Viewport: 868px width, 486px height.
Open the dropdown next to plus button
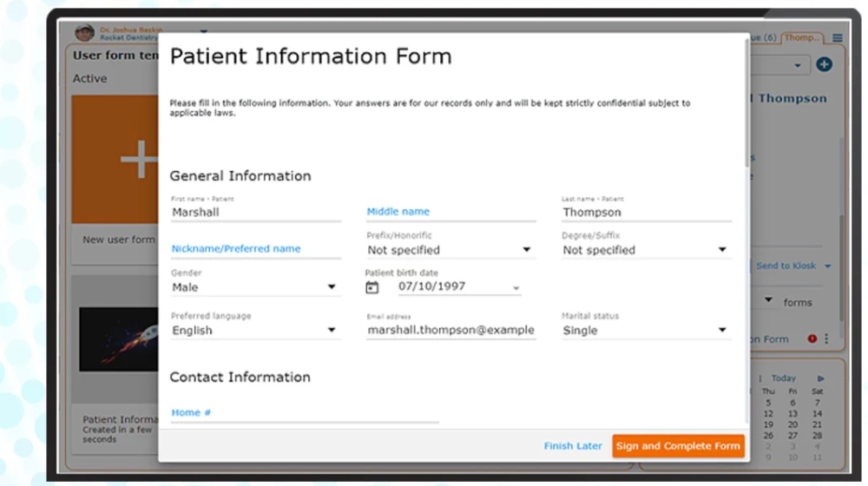tap(797, 65)
